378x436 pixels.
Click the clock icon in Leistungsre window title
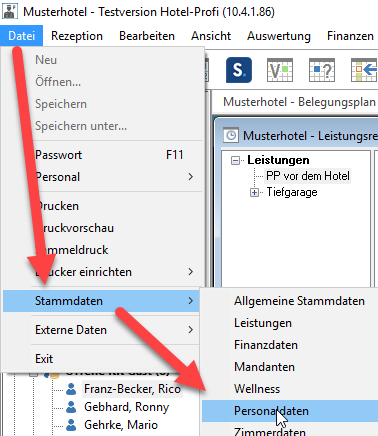coord(231,136)
